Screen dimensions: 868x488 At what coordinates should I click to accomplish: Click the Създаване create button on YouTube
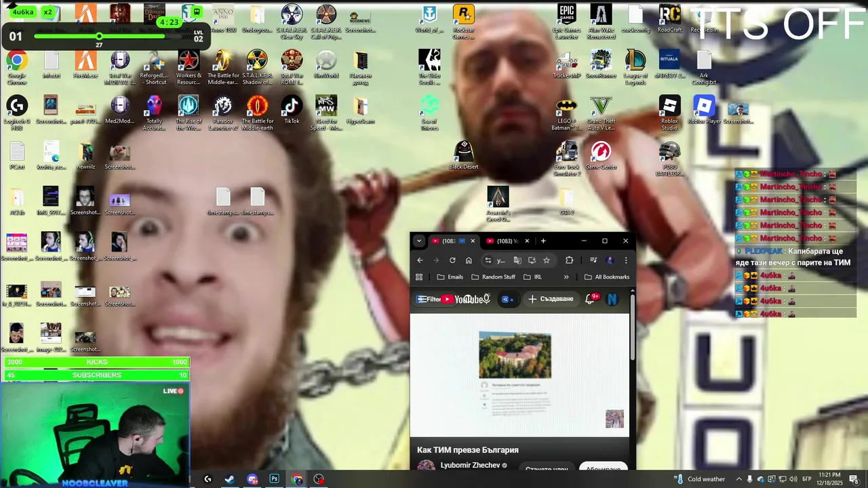click(551, 299)
